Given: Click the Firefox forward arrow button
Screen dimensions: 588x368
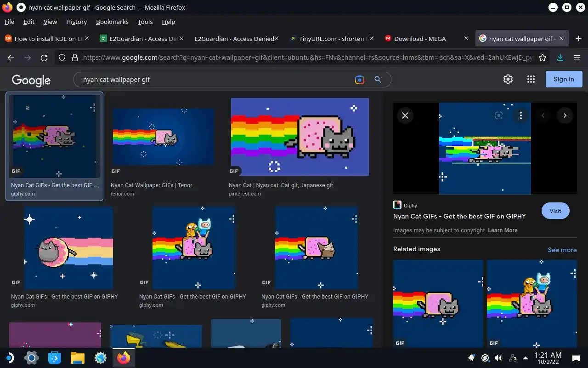Looking at the screenshot, I should 28,57.
